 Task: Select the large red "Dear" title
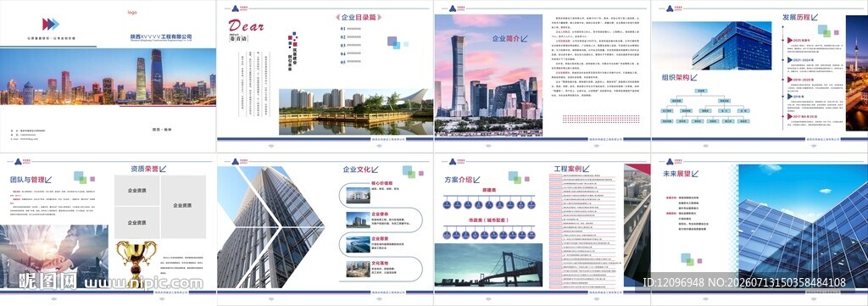pos(246,26)
